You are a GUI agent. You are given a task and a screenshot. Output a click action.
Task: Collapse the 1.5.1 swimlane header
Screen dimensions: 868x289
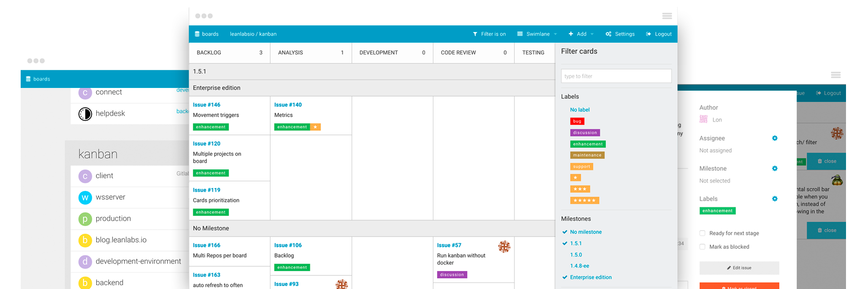click(372, 72)
